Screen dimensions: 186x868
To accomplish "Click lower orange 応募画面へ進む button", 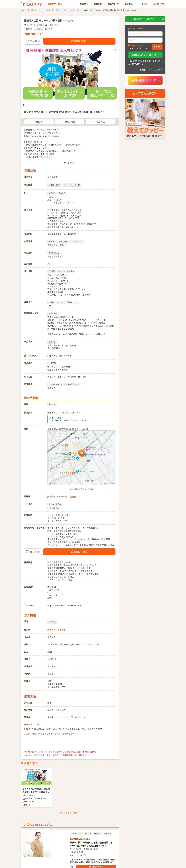I will pos(79,552).
